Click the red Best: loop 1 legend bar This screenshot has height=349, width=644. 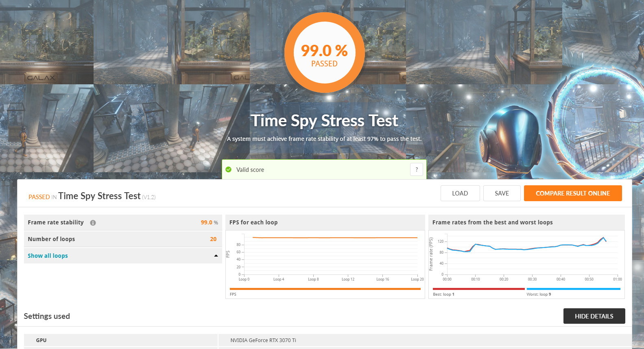[479, 289]
